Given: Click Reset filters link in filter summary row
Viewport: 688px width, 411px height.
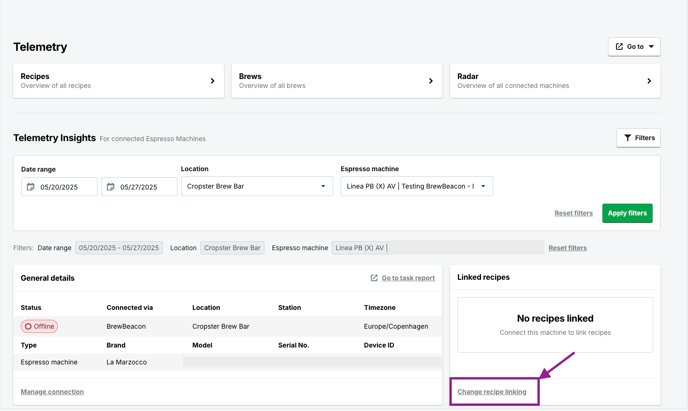Looking at the screenshot, I should 567,248.
